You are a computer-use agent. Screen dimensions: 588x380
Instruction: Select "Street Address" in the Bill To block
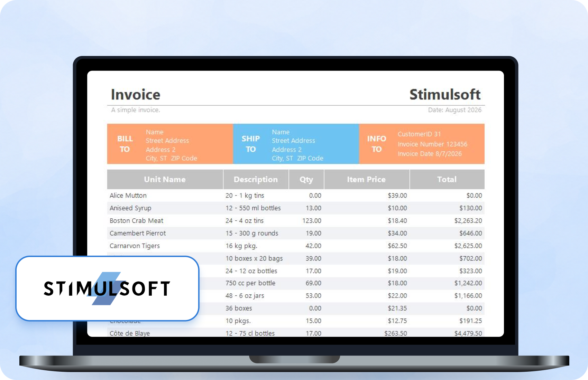click(x=167, y=141)
